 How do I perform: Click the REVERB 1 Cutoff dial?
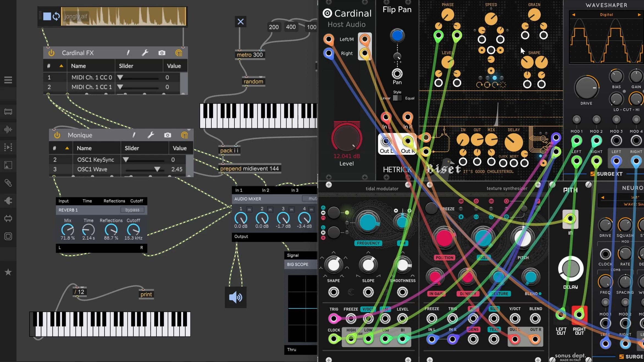(x=133, y=230)
